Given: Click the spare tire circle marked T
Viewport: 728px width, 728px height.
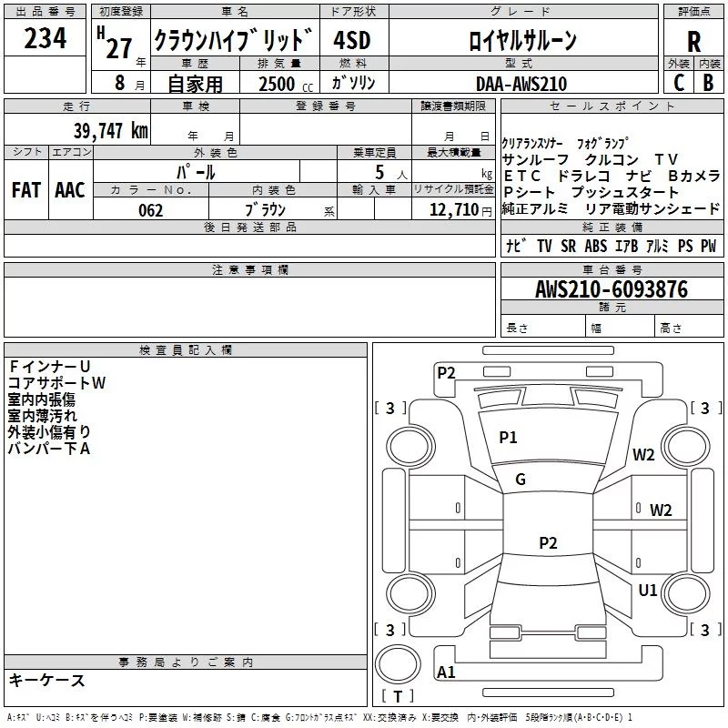Looking at the screenshot, I should click(398, 663).
